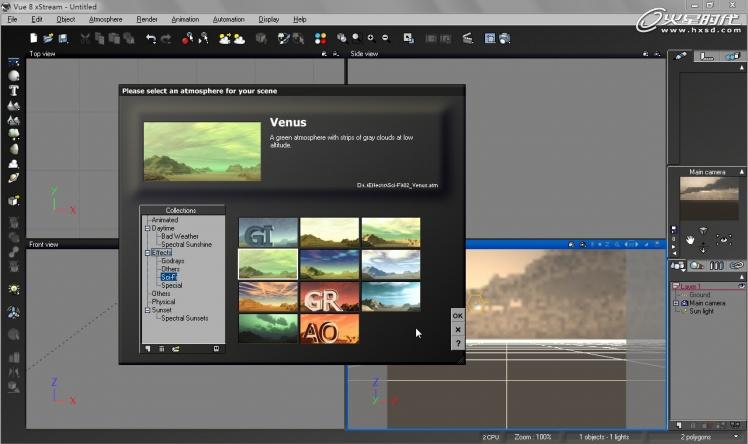Screen dimensions: 748x444
Task: Select the Spectral Sunsets collection
Action: [x=185, y=318]
